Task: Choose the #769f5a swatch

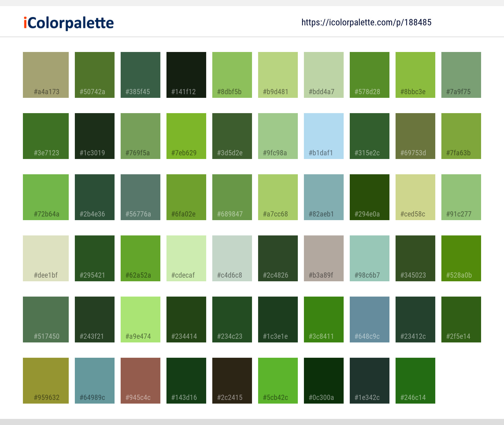Action: click(141, 136)
